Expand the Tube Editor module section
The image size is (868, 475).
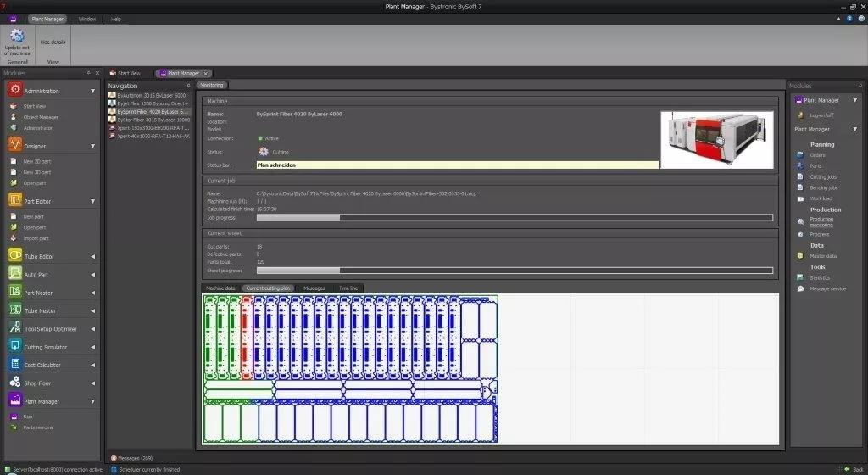pyautogui.click(x=92, y=256)
